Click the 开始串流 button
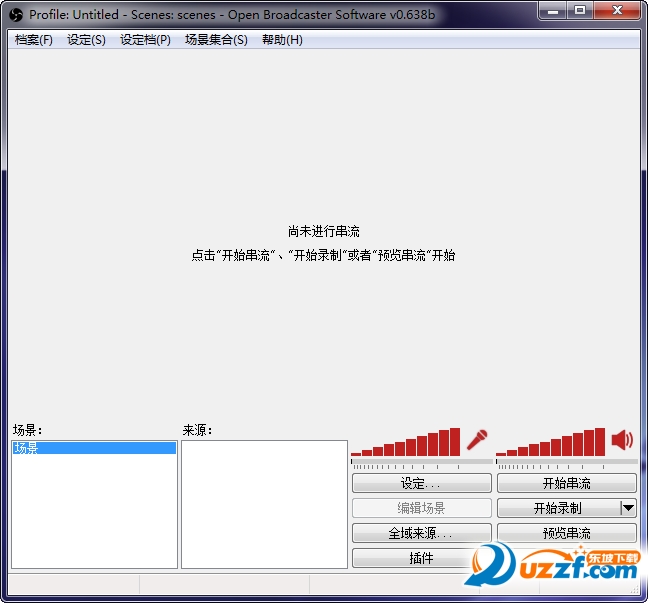 pos(567,483)
